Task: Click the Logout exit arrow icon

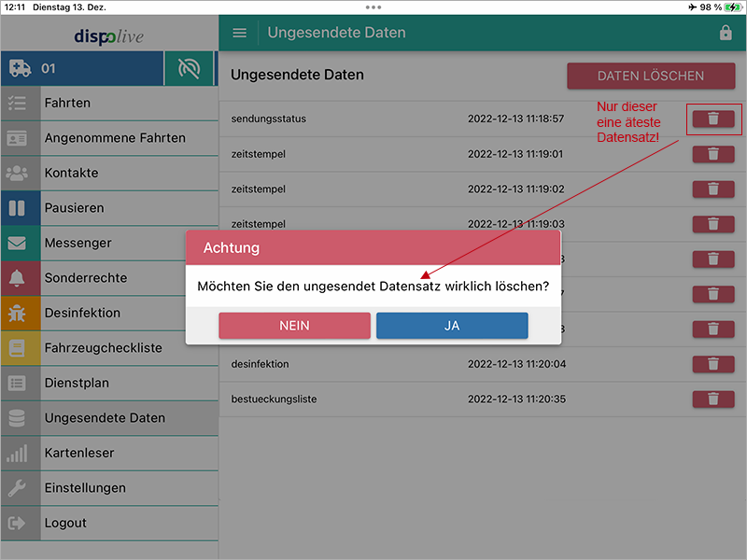Action: tap(17, 524)
